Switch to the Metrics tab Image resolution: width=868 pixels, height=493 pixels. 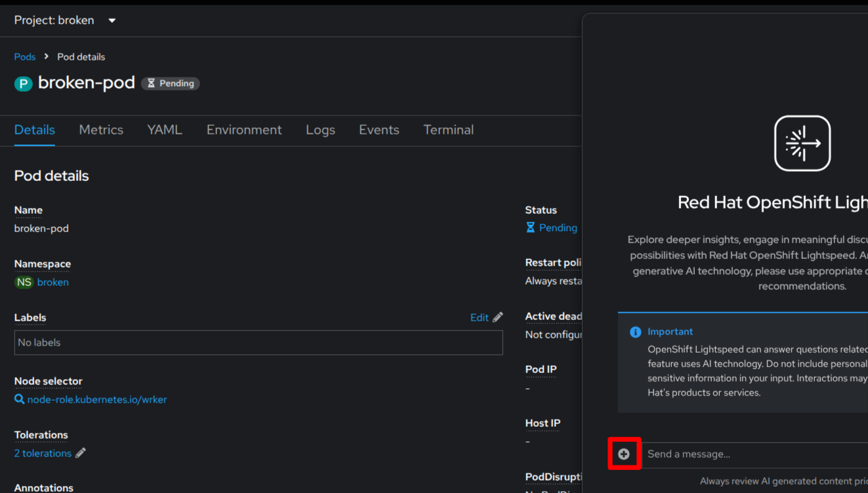coord(101,130)
